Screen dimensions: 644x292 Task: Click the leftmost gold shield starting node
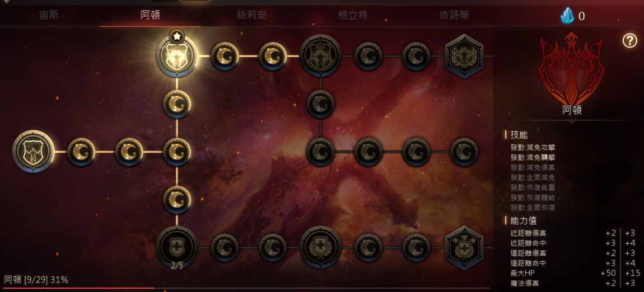[x=33, y=152]
